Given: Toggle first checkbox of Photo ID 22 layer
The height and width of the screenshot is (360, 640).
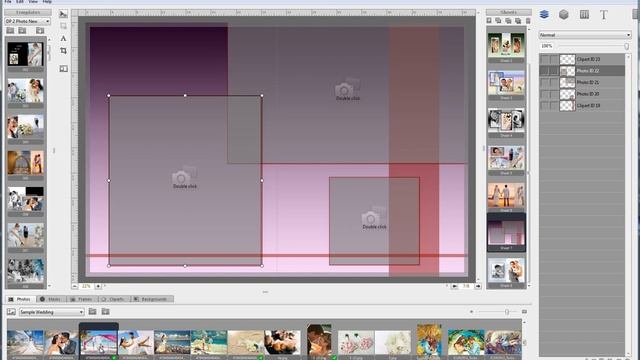Looking at the screenshot, I should point(545,71).
